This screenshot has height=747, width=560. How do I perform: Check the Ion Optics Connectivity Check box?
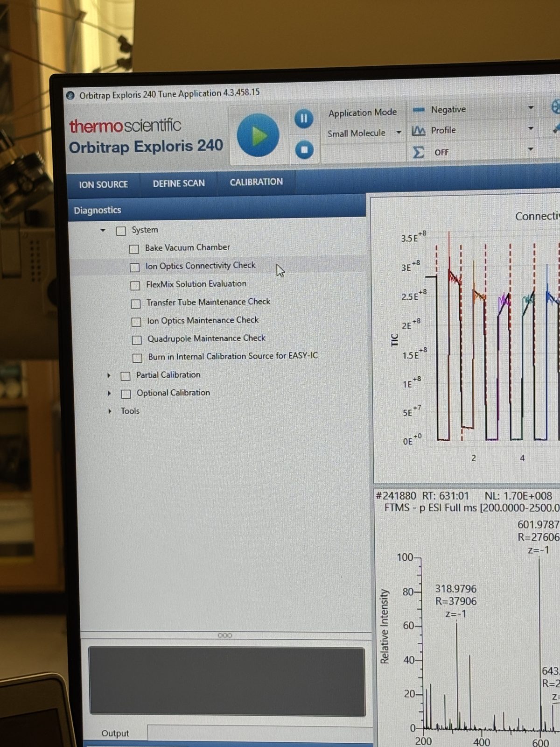(x=134, y=267)
